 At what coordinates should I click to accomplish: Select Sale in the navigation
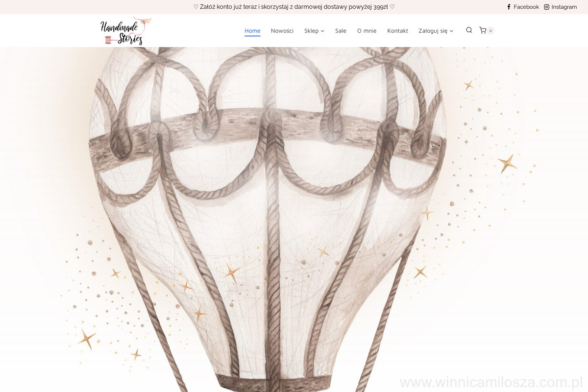click(x=341, y=31)
